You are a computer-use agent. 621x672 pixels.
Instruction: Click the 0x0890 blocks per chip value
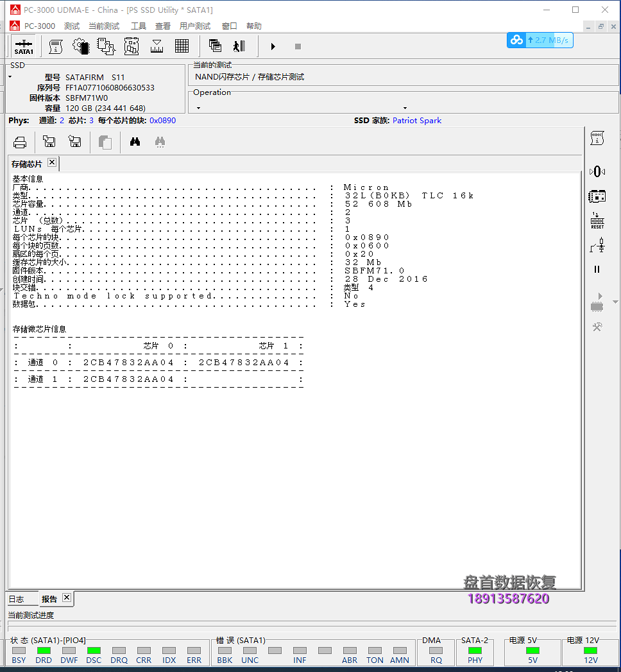point(162,121)
